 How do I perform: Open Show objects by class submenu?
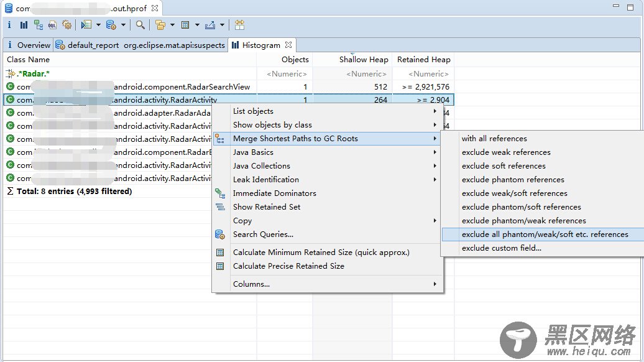328,125
